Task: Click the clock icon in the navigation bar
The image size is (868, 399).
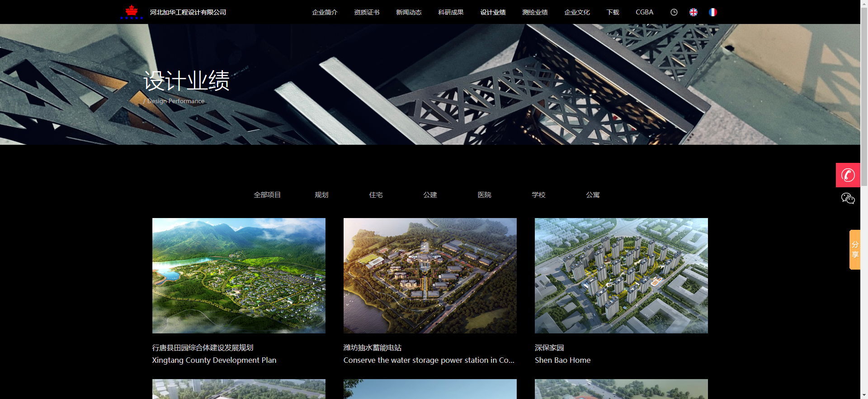Action: click(x=674, y=12)
